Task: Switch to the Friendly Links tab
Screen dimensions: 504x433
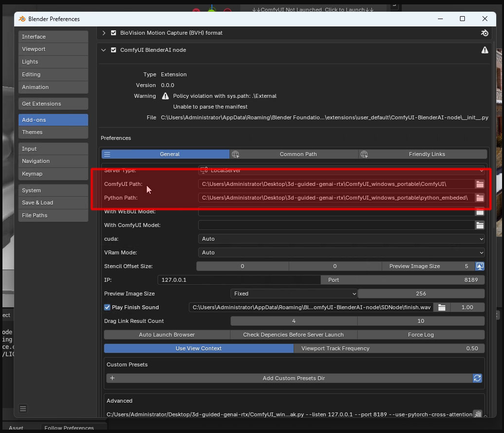Action: pyautogui.click(x=423, y=154)
